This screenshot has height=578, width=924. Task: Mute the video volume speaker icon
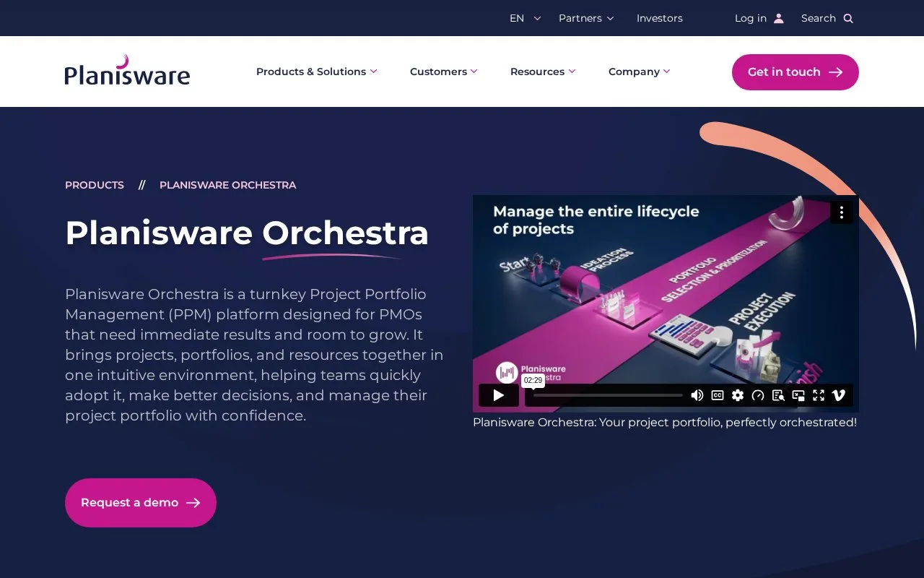697,395
